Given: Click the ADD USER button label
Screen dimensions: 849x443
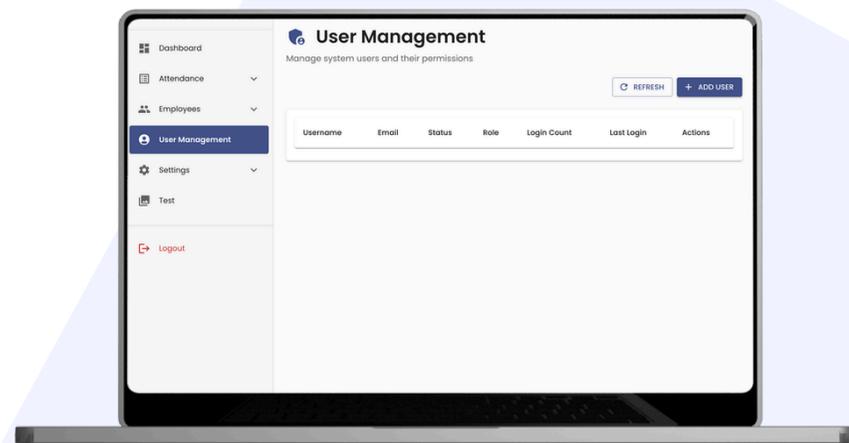Looking at the screenshot, I should point(715,87).
